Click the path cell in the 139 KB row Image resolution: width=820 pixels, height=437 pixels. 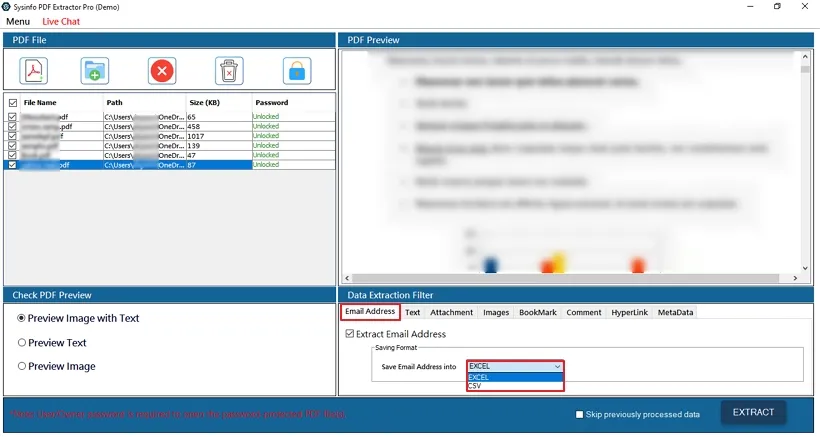pos(144,145)
